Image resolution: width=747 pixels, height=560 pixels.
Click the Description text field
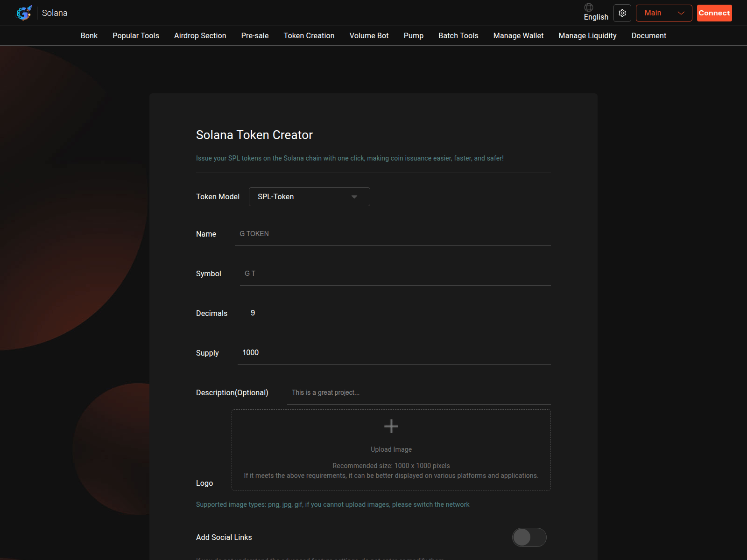click(x=418, y=392)
